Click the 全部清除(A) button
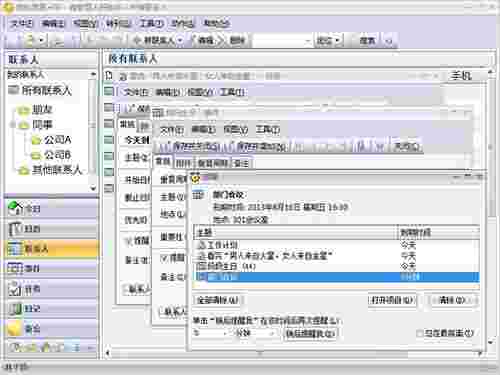Image resolution: width=500 pixels, height=375 pixels. point(218,300)
